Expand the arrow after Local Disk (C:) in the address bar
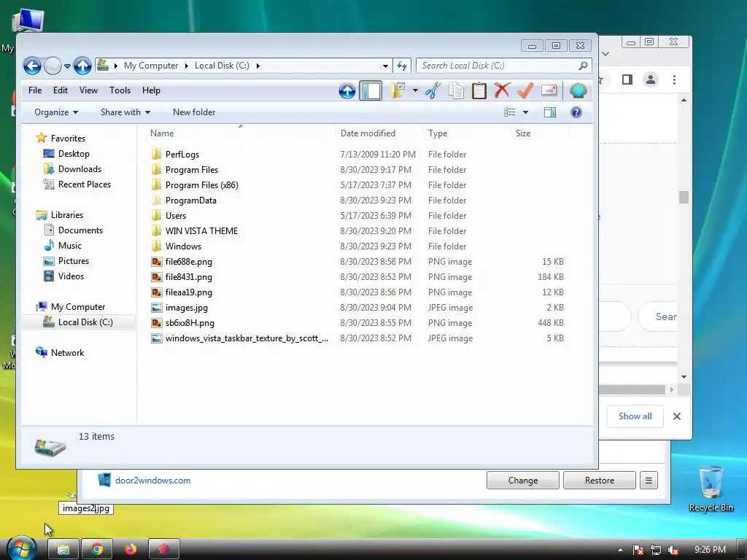 click(258, 66)
